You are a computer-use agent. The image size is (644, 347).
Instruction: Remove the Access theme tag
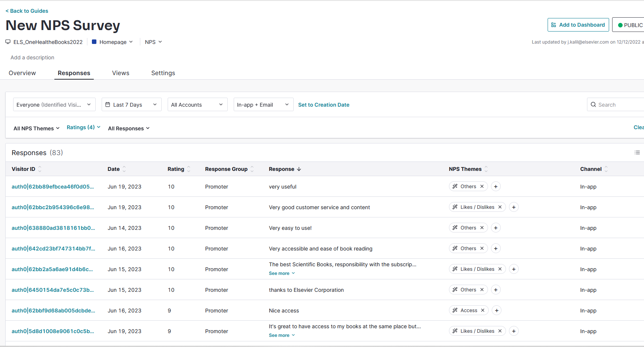pos(483,311)
